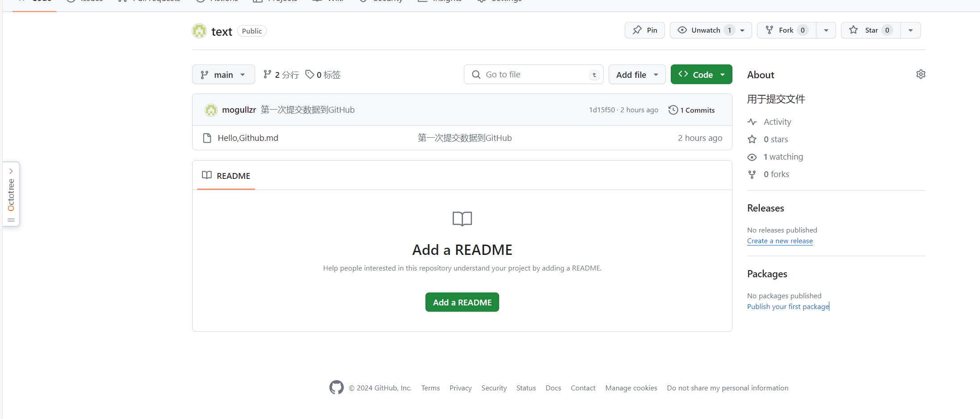Expand the Octotree sidebar panel
The image size is (980, 419).
pyautogui.click(x=11, y=194)
